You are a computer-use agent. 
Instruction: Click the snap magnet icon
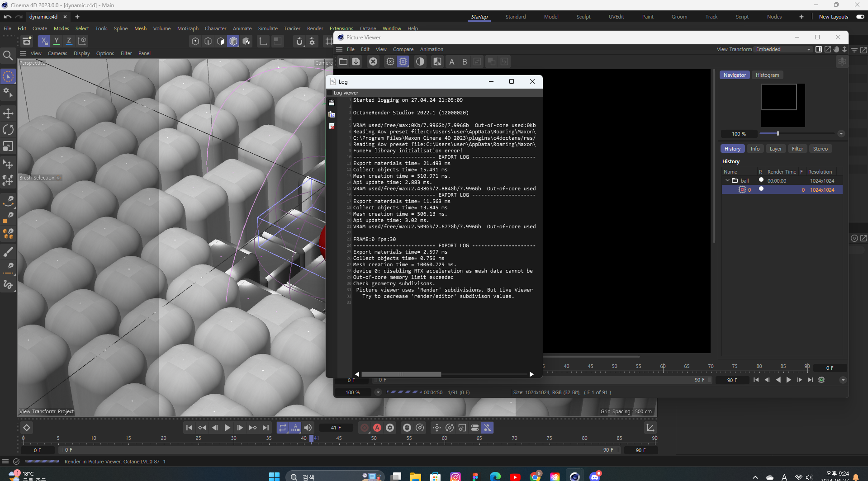(299, 42)
